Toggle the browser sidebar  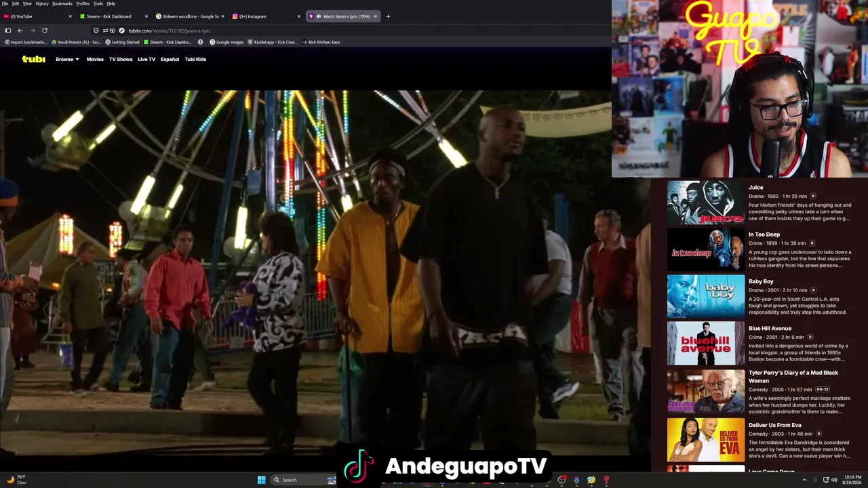click(8, 30)
